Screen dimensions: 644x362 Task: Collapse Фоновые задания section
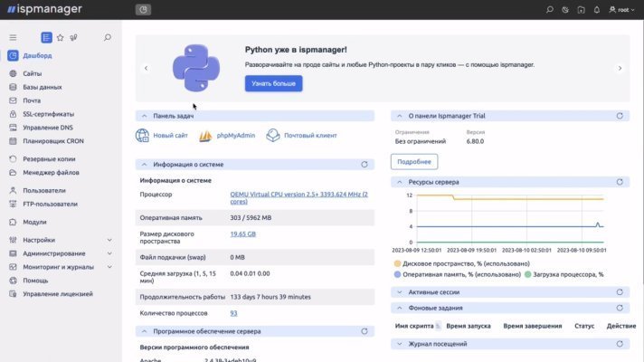399,309
